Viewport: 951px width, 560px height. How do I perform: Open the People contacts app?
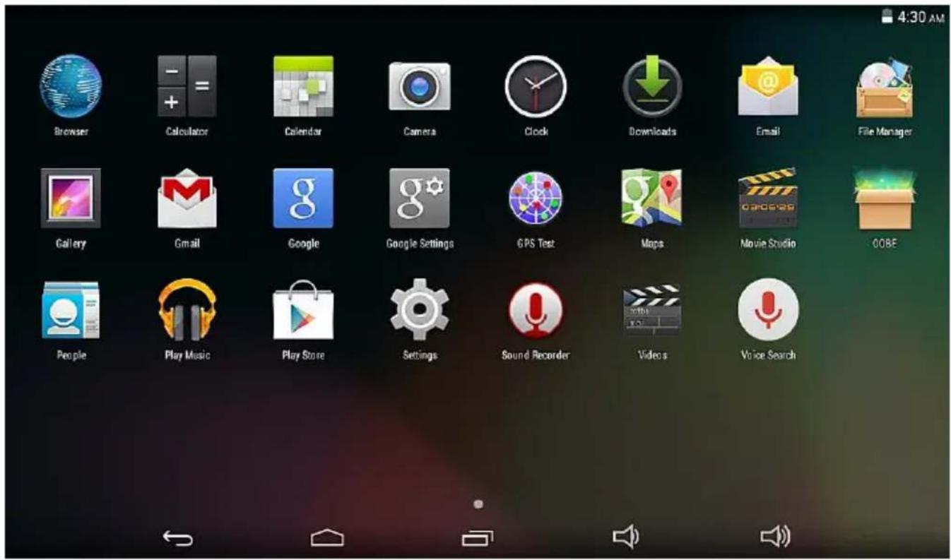pos(70,310)
